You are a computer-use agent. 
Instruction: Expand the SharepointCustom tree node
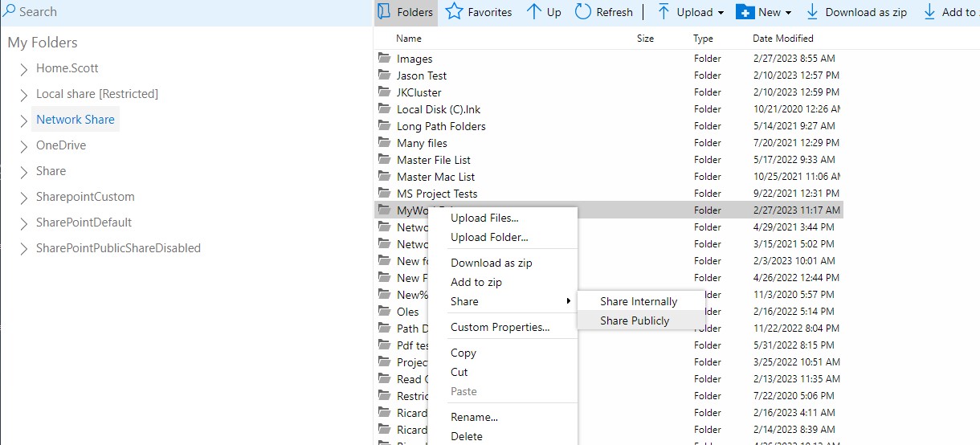tap(24, 198)
